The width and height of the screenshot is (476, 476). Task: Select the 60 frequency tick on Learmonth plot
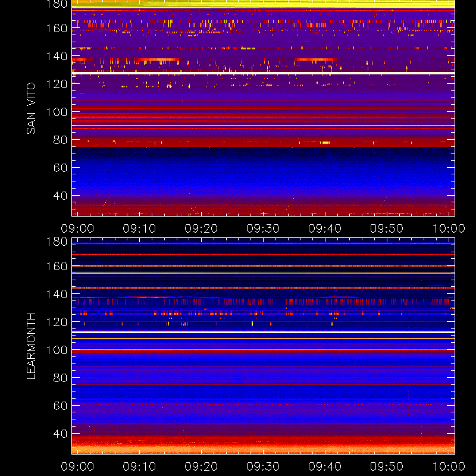(x=60, y=406)
